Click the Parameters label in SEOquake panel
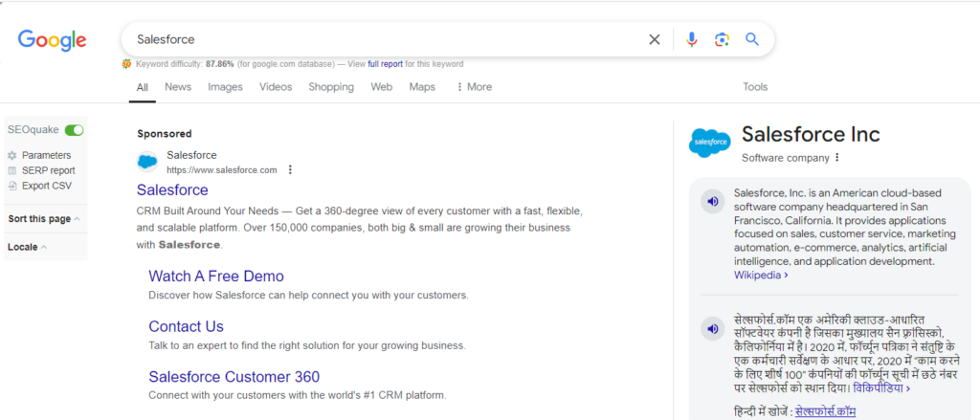This screenshot has height=420, width=980. tap(46, 156)
